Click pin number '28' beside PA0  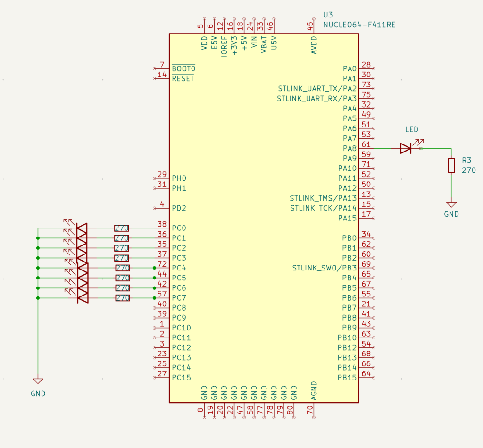(366, 65)
